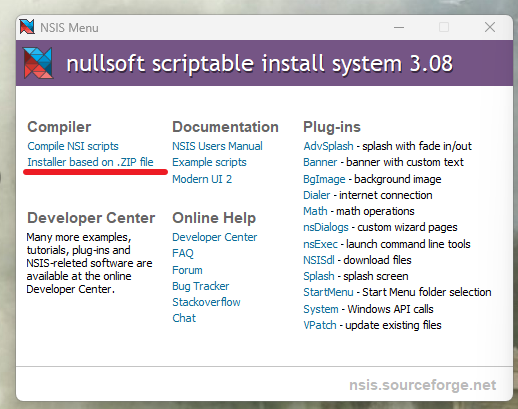Click 'nullsoft scriptable install system 3.08' banner text
This screenshot has width=518, height=409.
[260, 63]
